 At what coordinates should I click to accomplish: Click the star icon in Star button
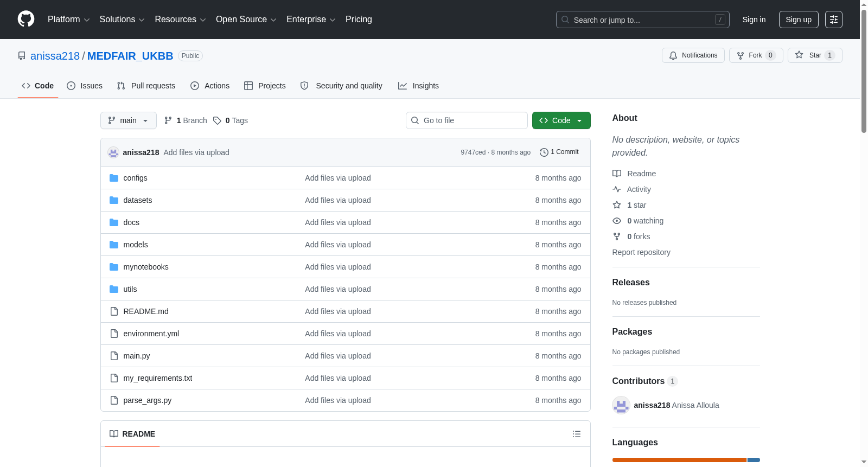[x=799, y=55]
